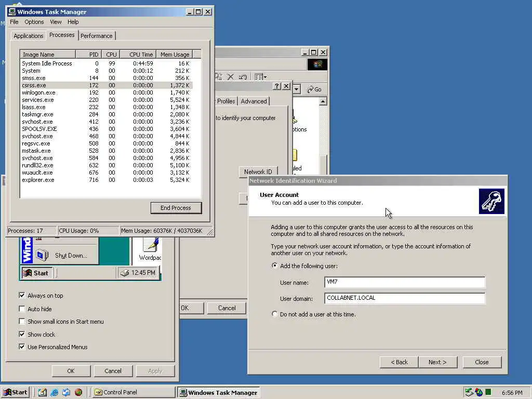Switch to the Performance tab

[96, 36]
